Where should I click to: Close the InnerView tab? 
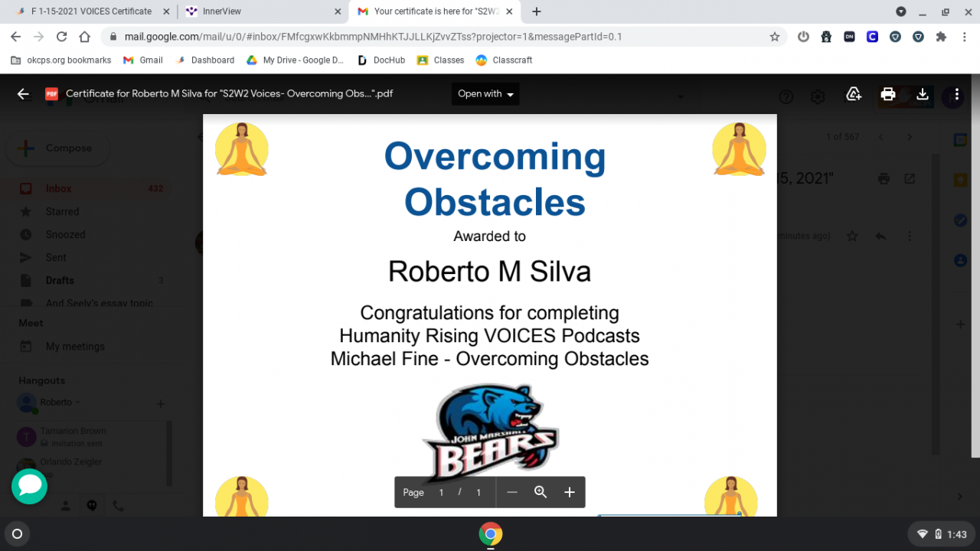[338, 11]
